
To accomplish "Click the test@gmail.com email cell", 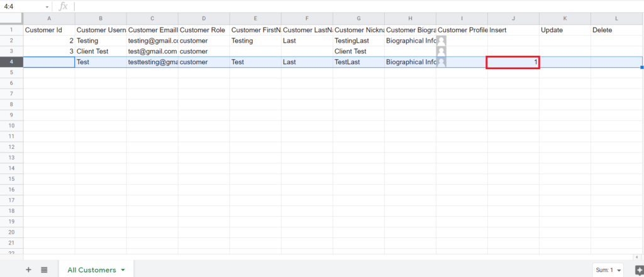I will tap(152, 52).
